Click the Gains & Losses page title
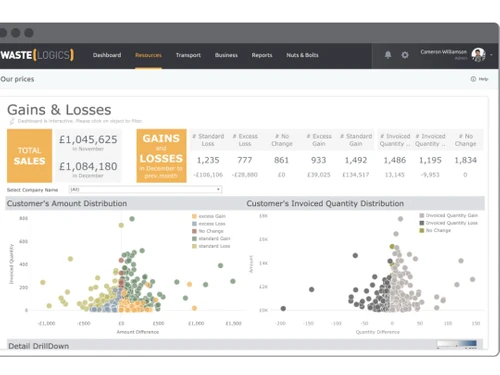Viewport: 500px width, 375px height. [x=59, y=110]
